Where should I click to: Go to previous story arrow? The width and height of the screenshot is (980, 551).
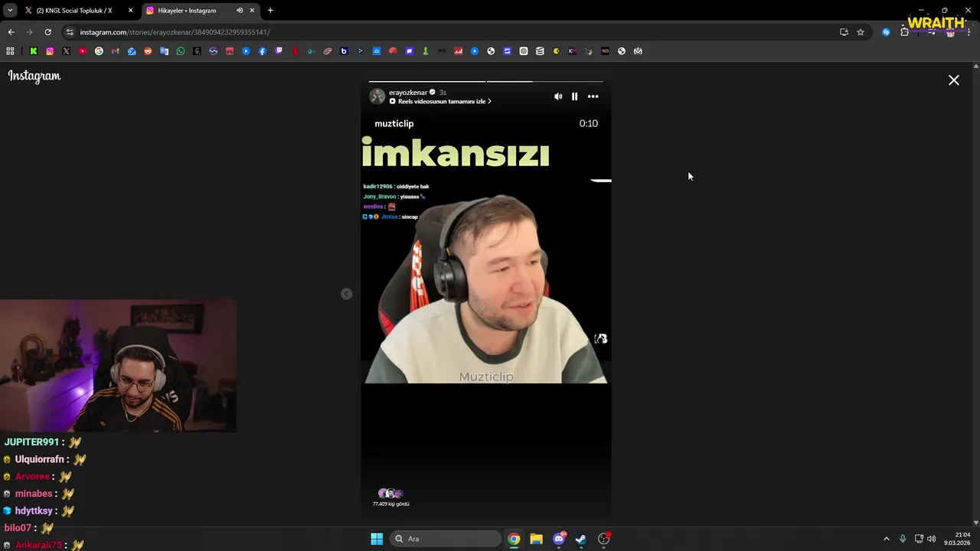coord(346,294)
